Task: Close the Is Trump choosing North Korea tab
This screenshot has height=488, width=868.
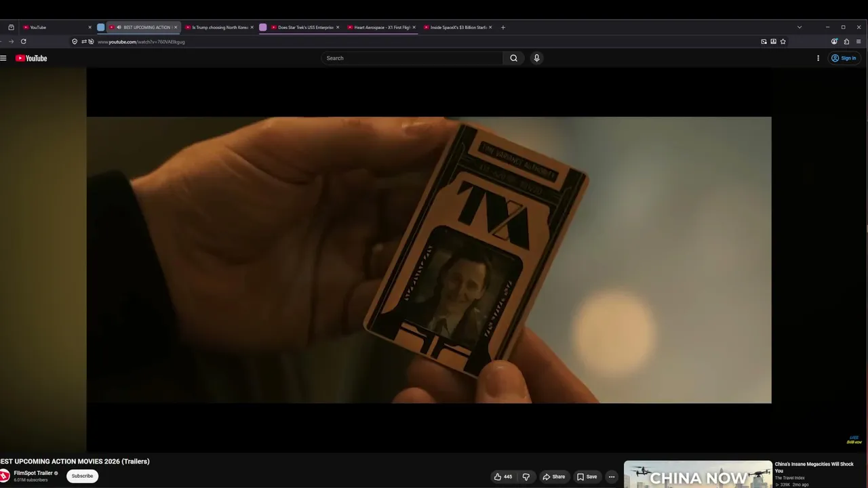Action: click(x=252, y=27)
